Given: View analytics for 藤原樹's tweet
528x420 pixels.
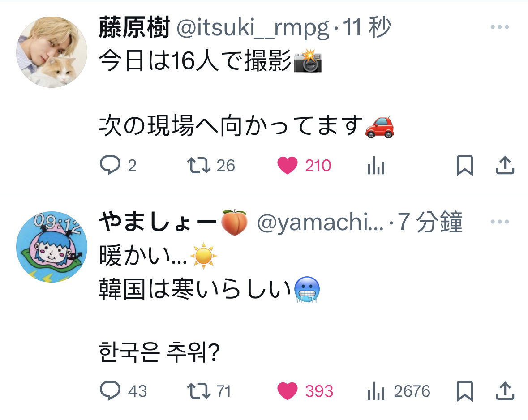Looking at the screenshot, I should coord(376,165).
